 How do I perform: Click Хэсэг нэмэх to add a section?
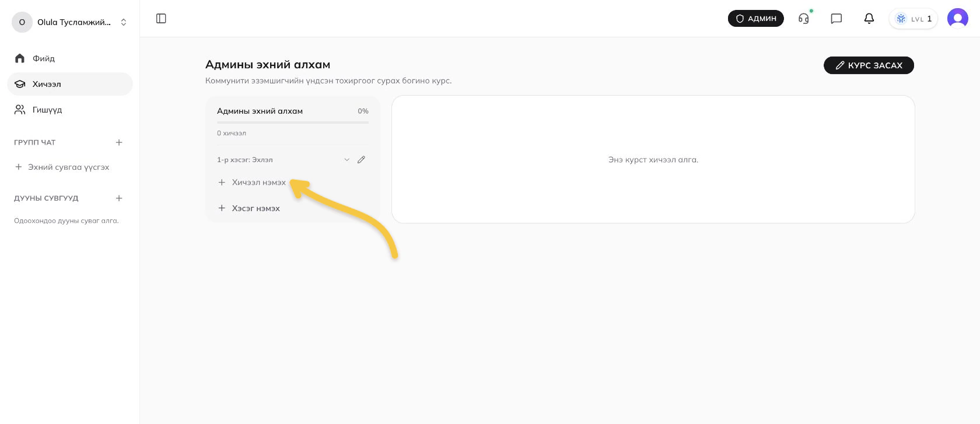(249, 208)
